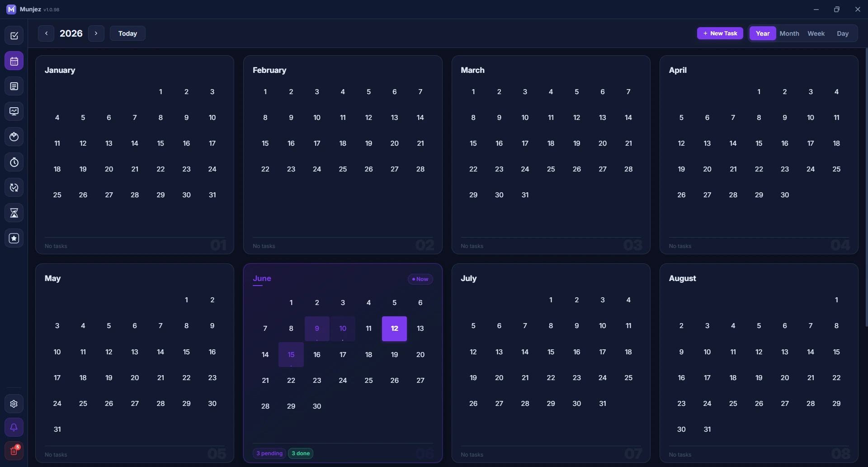Select May 31
868x467 pixels.
pos(57,429)
